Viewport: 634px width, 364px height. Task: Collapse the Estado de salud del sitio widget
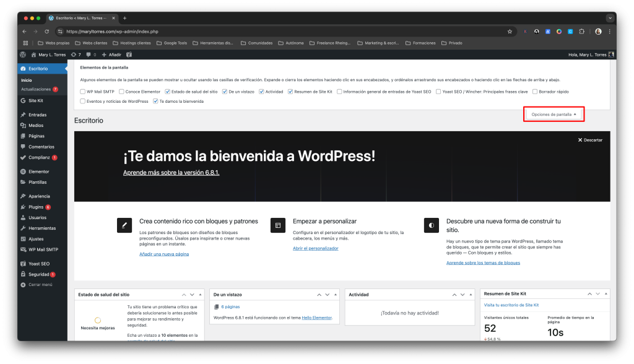coord(200,294)
